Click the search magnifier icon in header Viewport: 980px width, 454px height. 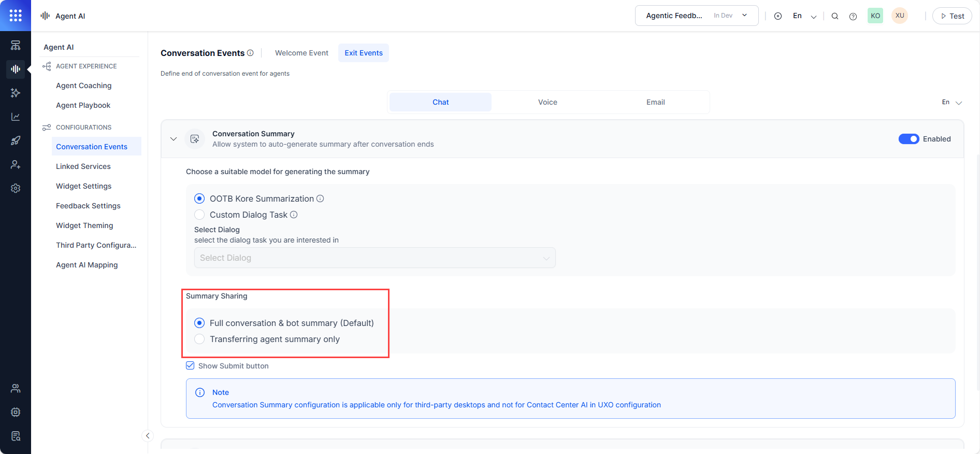835,16
